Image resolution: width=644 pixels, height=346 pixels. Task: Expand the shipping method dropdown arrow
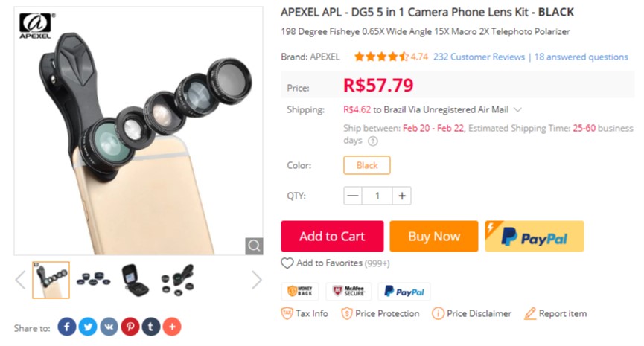(517, 110)
